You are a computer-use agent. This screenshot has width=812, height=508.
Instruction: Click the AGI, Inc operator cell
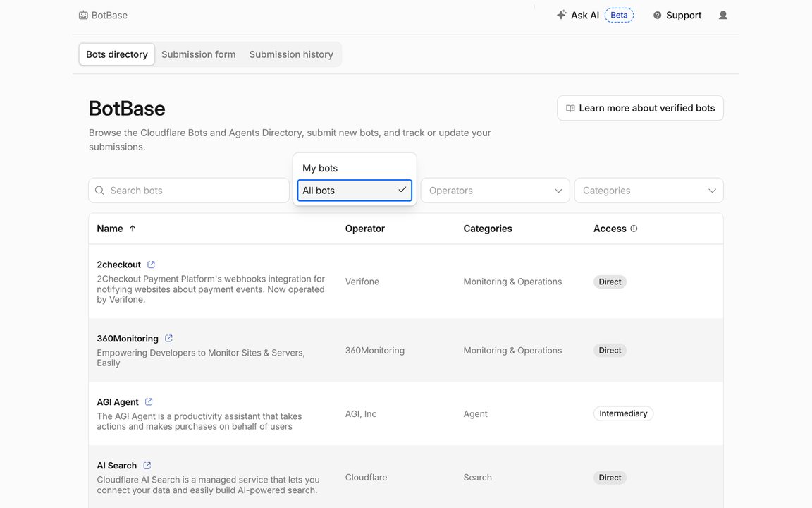(x=361, y=413)
